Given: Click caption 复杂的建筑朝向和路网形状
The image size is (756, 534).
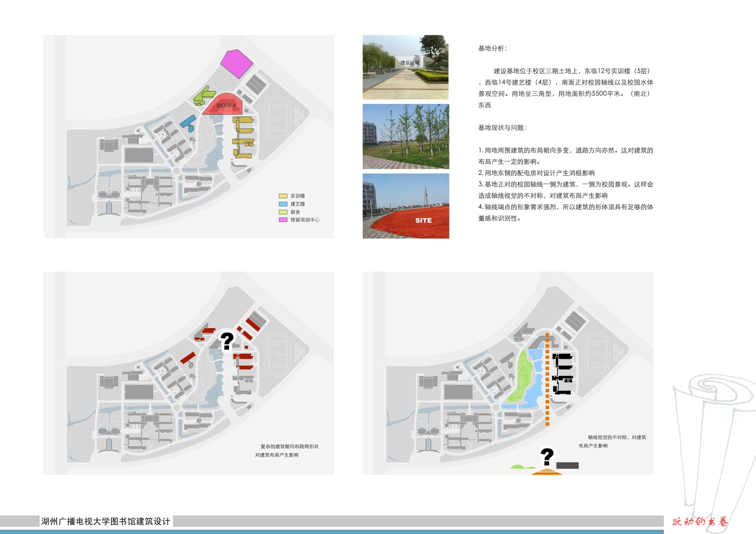Looking at the screenshot, I should pos(290,446).
